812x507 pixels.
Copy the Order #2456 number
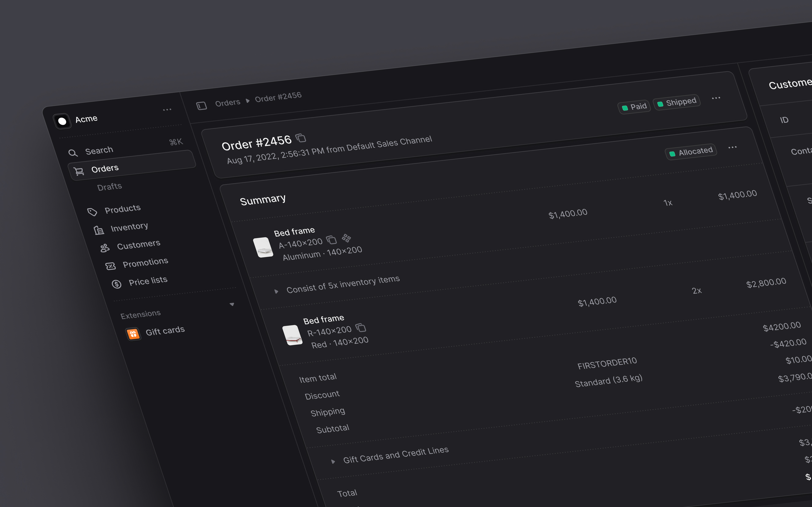tap(301, 138)
